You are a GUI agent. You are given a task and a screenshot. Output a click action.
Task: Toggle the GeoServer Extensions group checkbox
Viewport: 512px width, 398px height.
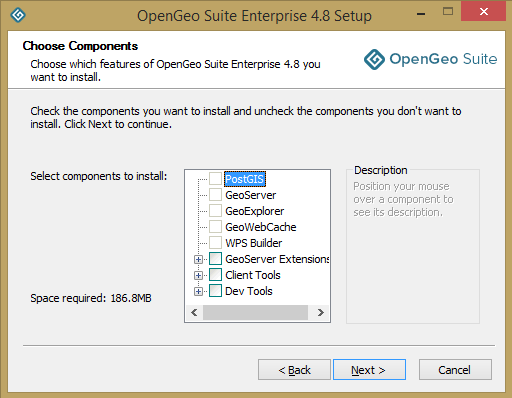(x=215, y=259)
